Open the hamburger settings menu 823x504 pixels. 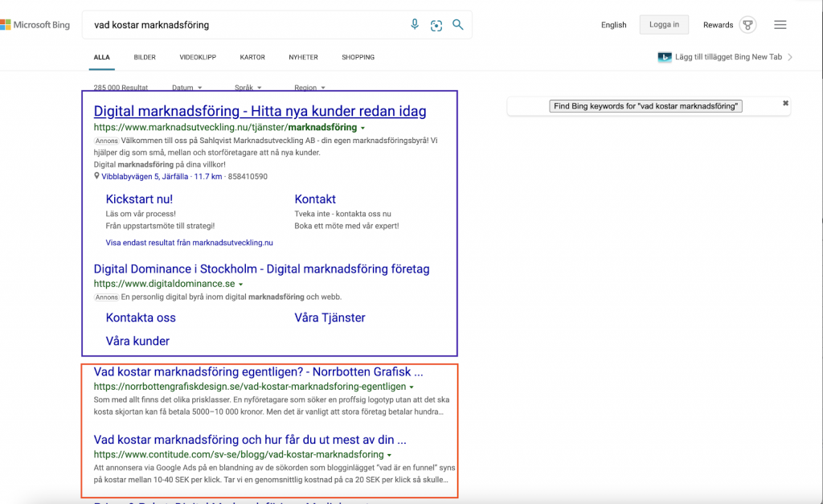[x=780, y=25]
